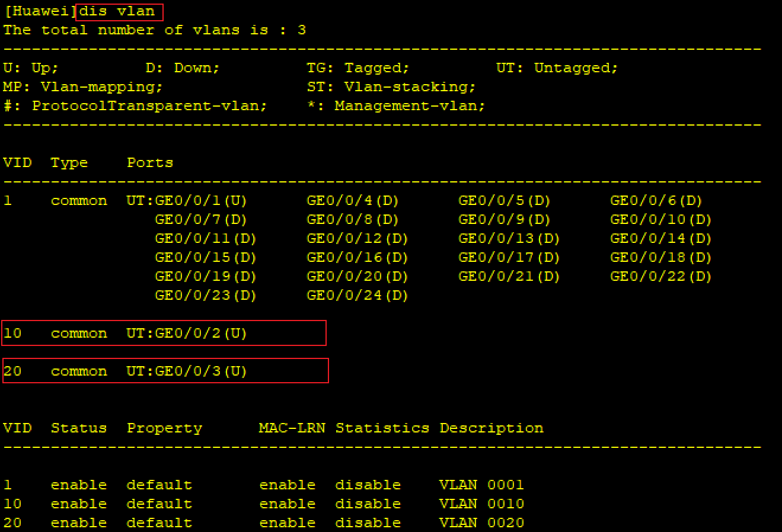Viewport: 782px width, 532px height.
Task: Click port GE0/0/8(D)
Action: click(x=353, y=220)
